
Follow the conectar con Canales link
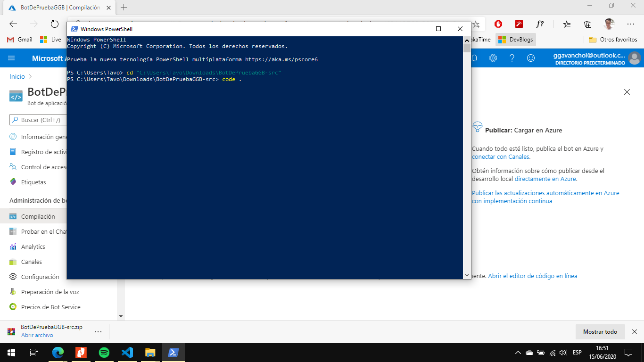(x=501, y=157)
